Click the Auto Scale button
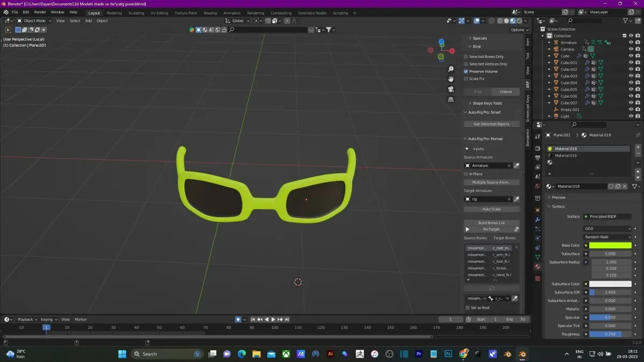The image size is (644, 362). 492,209
